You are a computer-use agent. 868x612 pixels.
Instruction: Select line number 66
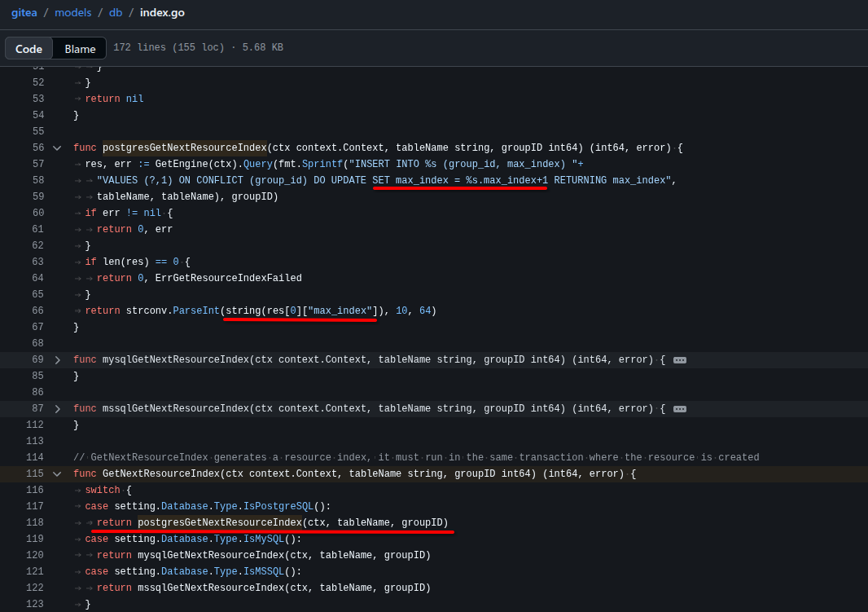tap(38, 310)
